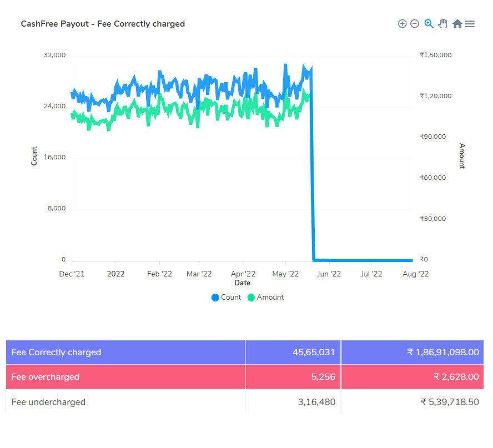Click the ₹90,000 amount axis label
This screenshot has width=493, height=448.
432,137
